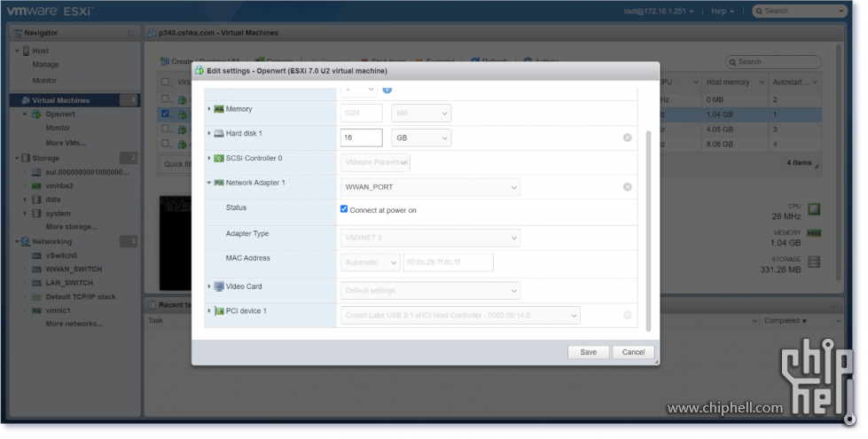Toggle Connect at power on checkbox
Viewport: 868px width, 439px height.
pyautogui.click(x=344, y=209)
